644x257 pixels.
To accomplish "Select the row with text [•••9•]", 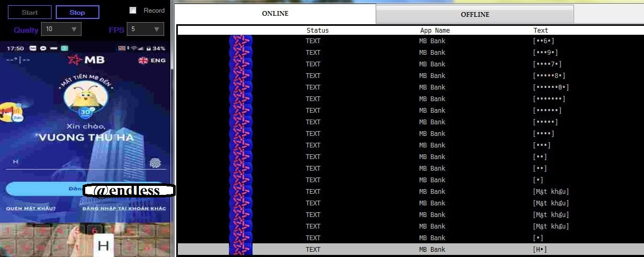I will click(x=410, y=52).
